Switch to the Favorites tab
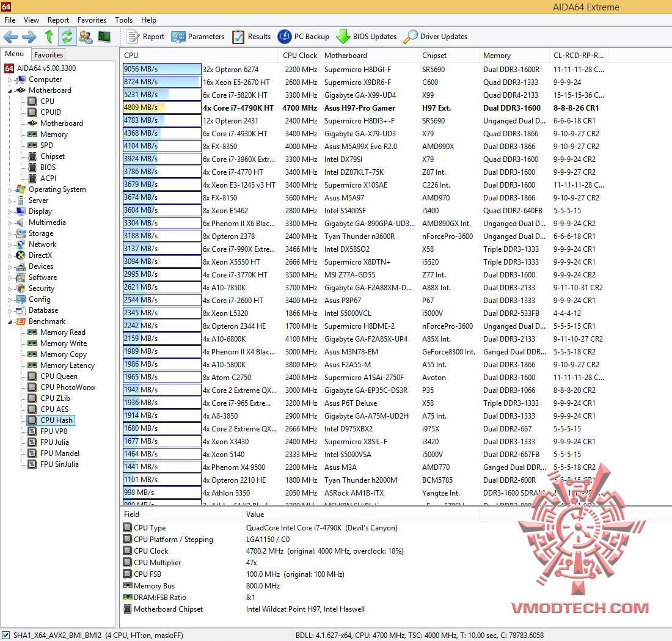672x641 pixels. 48,55
